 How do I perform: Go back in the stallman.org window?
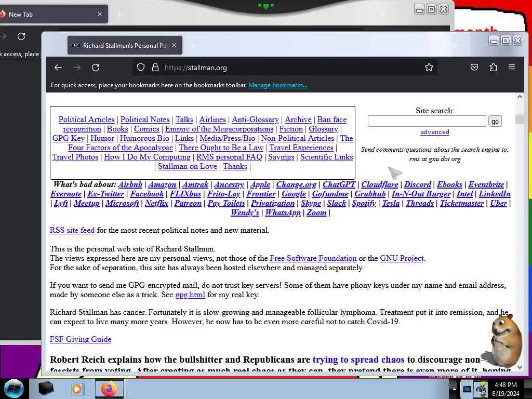click(x=58, y=67)
